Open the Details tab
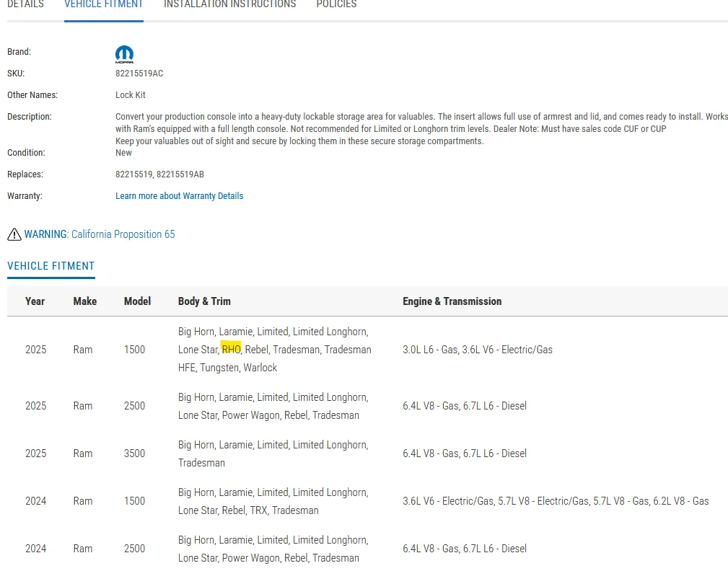This screenshot has height=571, width=728. [25, 4]
